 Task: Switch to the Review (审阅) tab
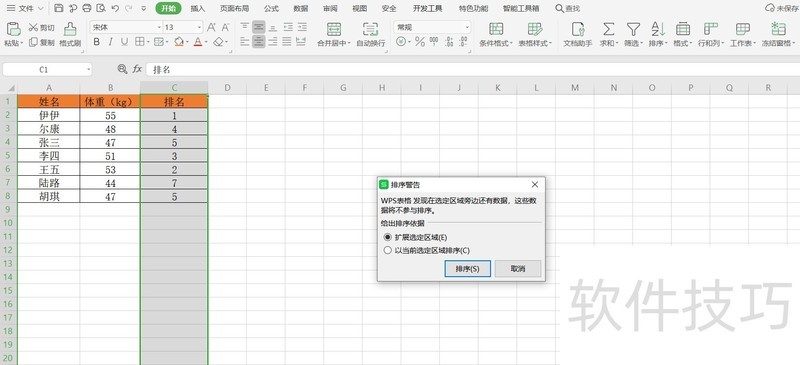pos(330,9)
